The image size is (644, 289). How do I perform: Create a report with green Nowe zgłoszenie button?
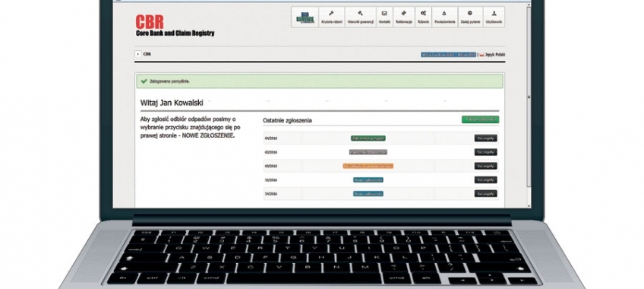[x=480, y=119]
